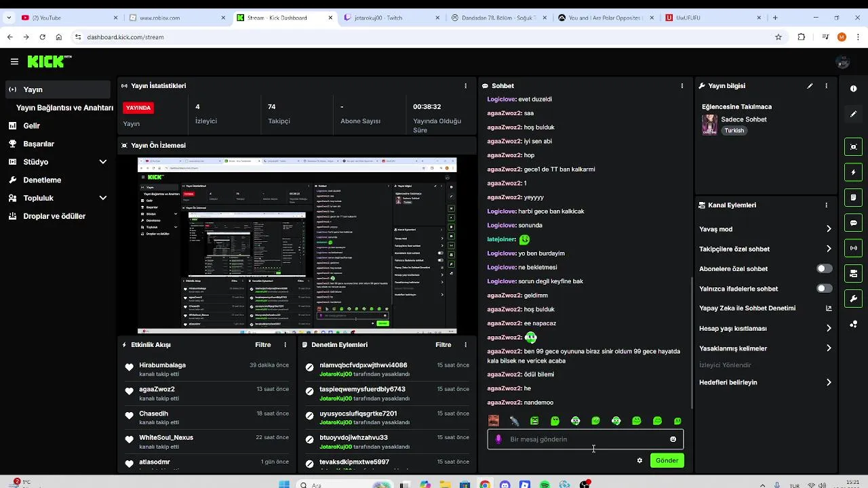Open Yavaş mod options chevron
868x488 pixels.
[829, 229]
